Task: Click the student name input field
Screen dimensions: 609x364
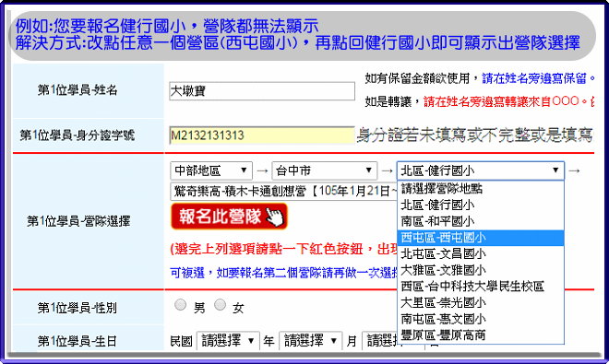Action: 262,91
